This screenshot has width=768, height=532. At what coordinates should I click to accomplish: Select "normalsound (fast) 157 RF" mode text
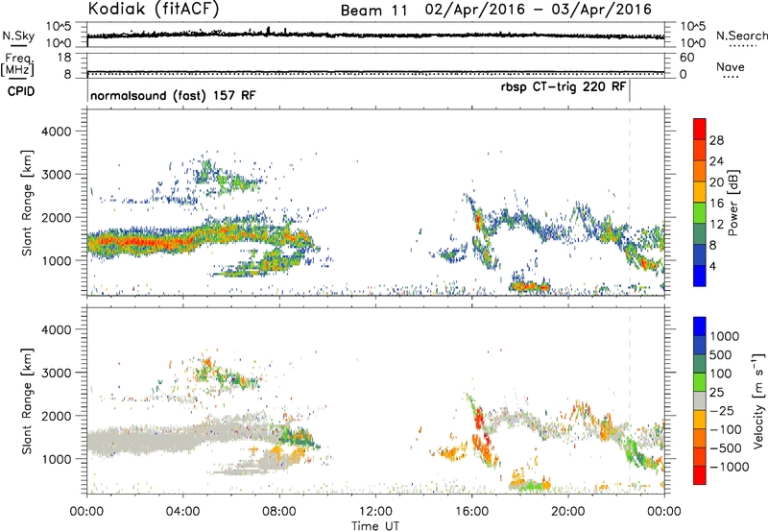click(173, 95)
